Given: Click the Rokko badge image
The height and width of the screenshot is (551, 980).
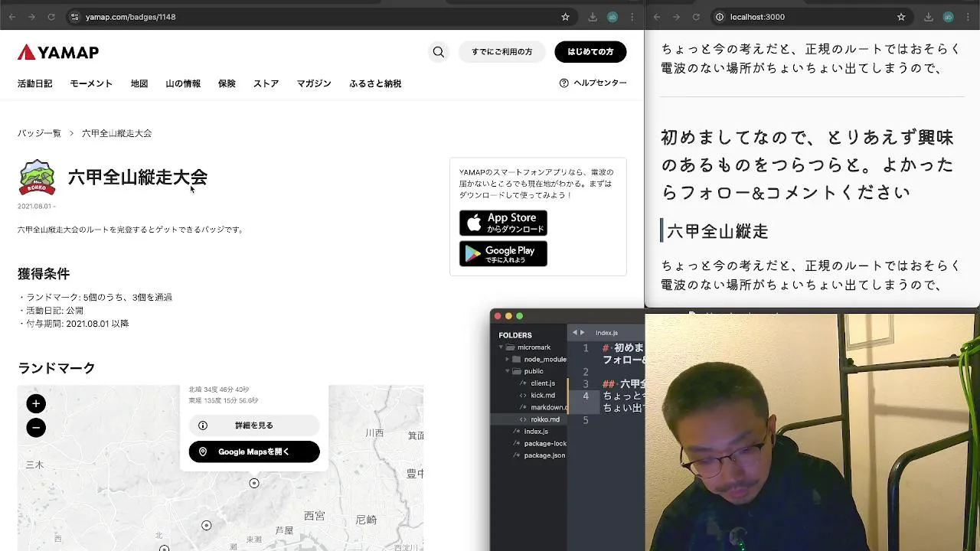Looking at the screenshot, I should click(x=37, y=178).
